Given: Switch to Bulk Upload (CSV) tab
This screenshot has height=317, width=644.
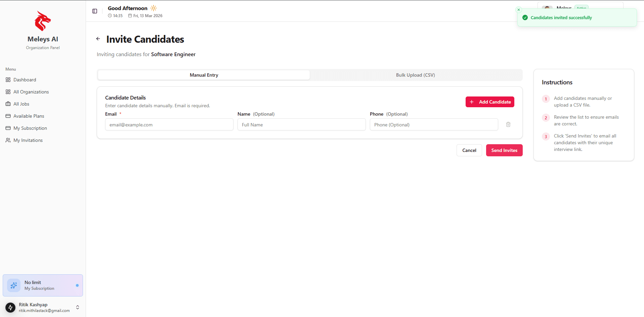Looking at the screenshot, I should tap(415, 75).
